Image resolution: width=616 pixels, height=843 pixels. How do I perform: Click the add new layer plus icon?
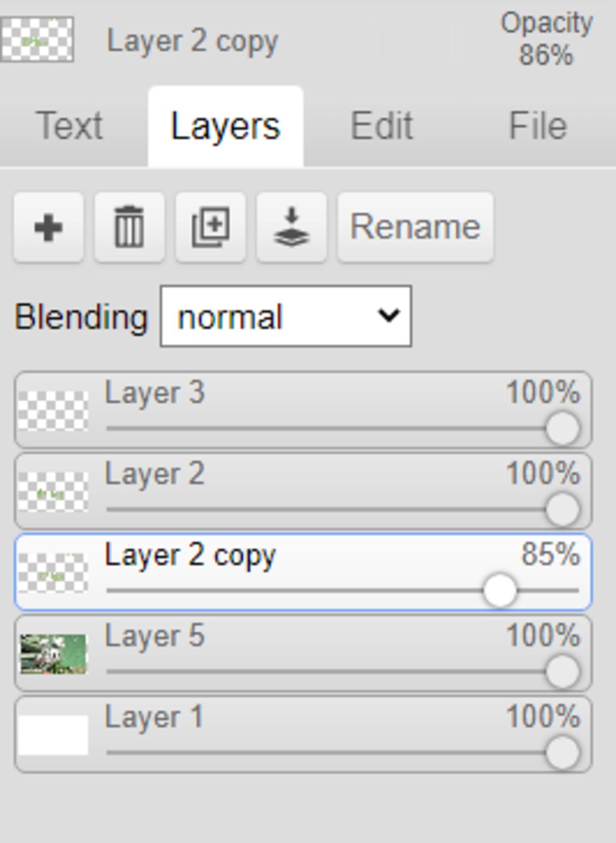point(48,227)
